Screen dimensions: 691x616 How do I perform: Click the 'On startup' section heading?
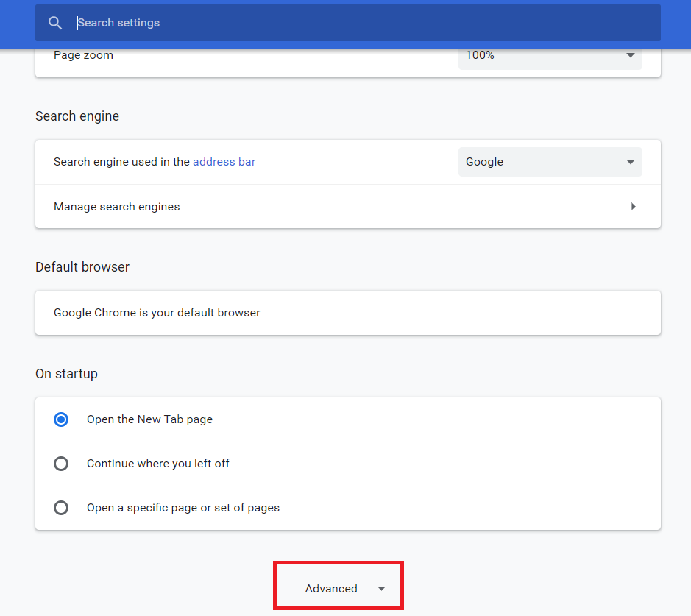tap(66, 374)
